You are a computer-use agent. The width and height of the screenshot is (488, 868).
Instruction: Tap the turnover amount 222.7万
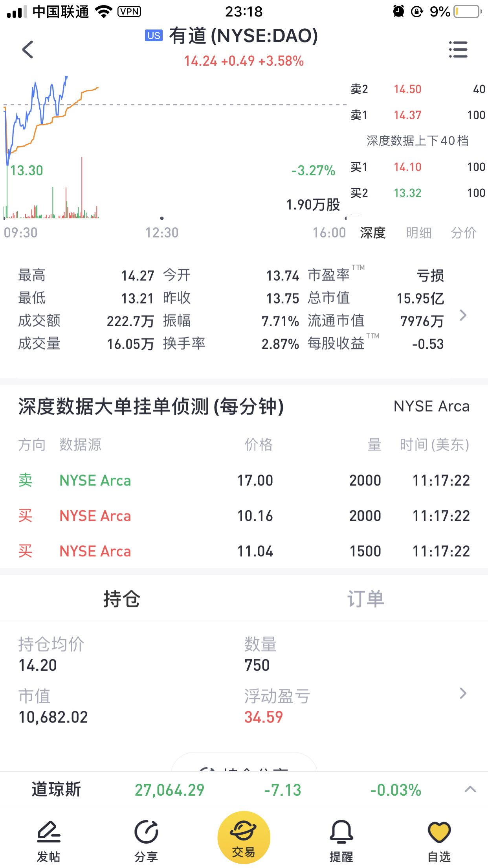coord(130,321)
